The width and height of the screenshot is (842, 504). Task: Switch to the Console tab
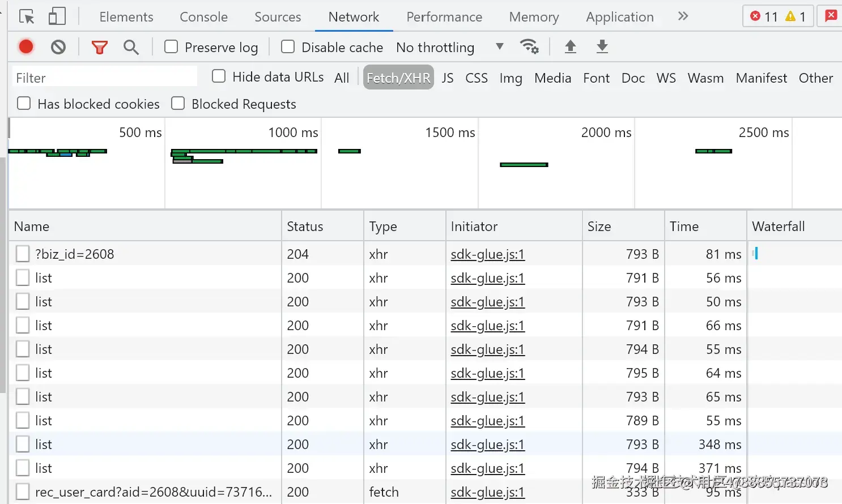pos(203,17)
